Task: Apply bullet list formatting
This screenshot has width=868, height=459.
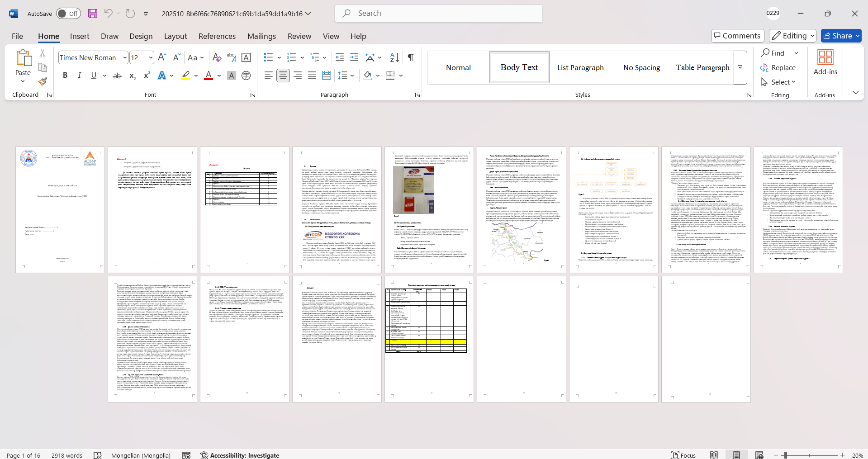Action: pos(268,57)
